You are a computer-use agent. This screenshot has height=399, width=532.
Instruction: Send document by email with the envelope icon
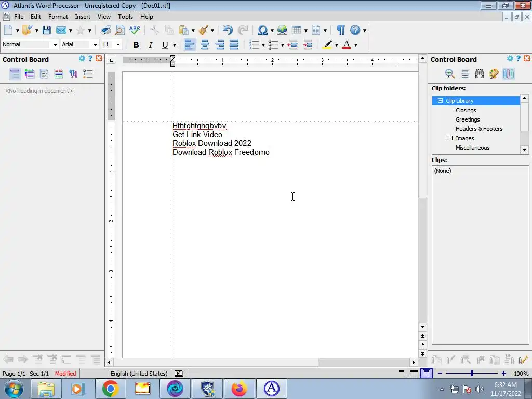pyautogui.click(x=61, y=30)
